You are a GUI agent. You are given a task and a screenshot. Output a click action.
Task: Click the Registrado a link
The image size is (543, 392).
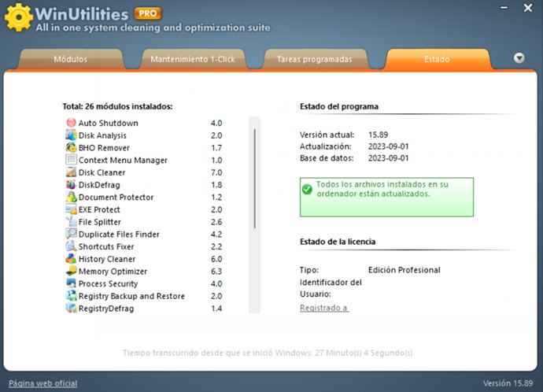tap(324, 308)
